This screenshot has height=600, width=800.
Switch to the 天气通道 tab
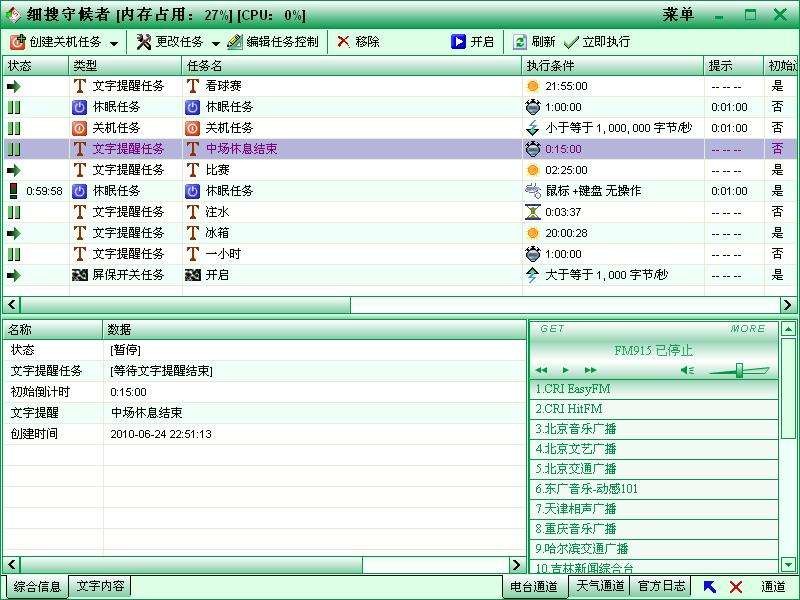coord(600,587)
